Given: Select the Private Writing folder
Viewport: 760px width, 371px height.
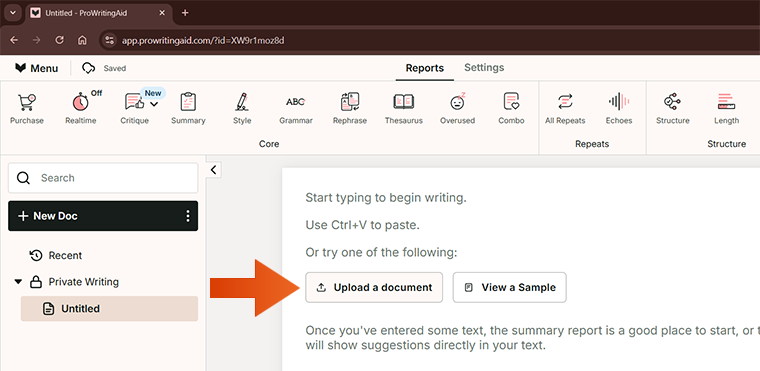Looking at the screenshot, I should [75, 282].
